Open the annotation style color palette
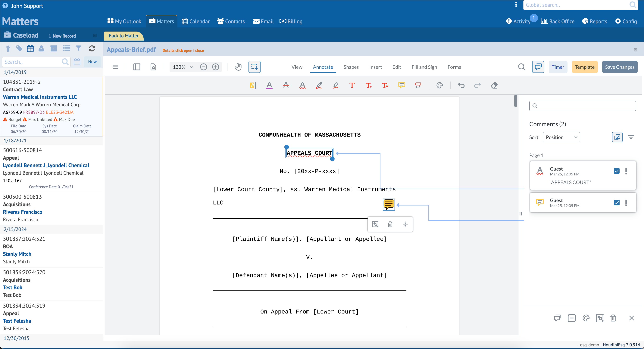This screenshot has width=644, height=349. (439, 85)
